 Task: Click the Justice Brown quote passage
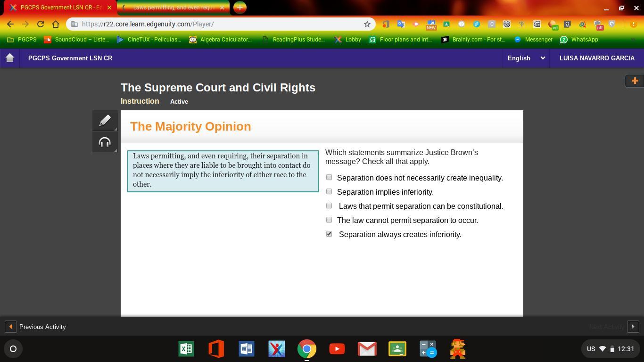pyautogui.click(x=223, y=171)
